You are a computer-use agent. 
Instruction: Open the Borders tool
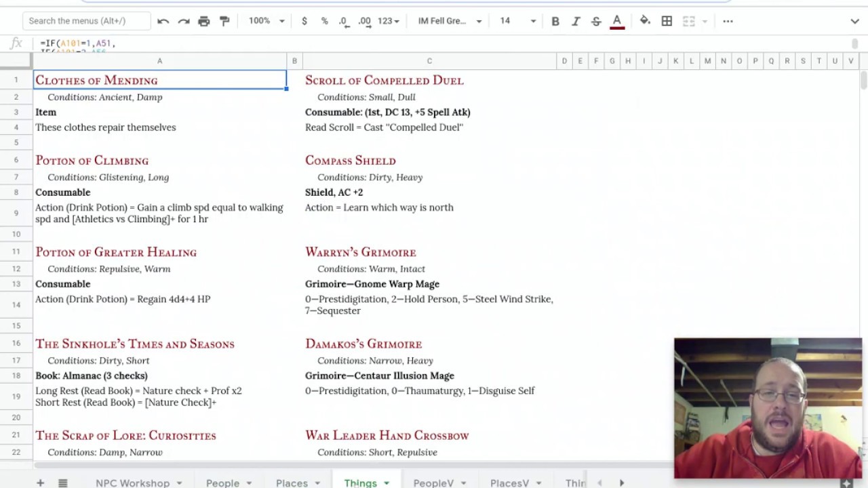point(667,21)
